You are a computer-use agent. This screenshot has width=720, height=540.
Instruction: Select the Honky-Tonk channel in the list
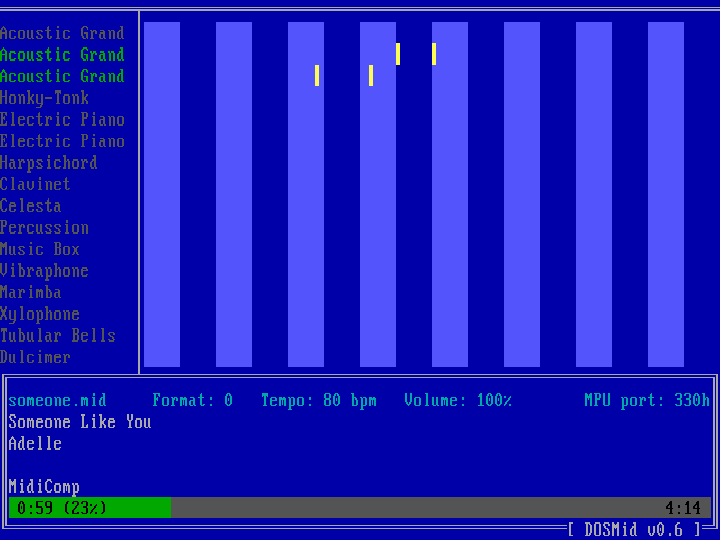coord(45,98)
